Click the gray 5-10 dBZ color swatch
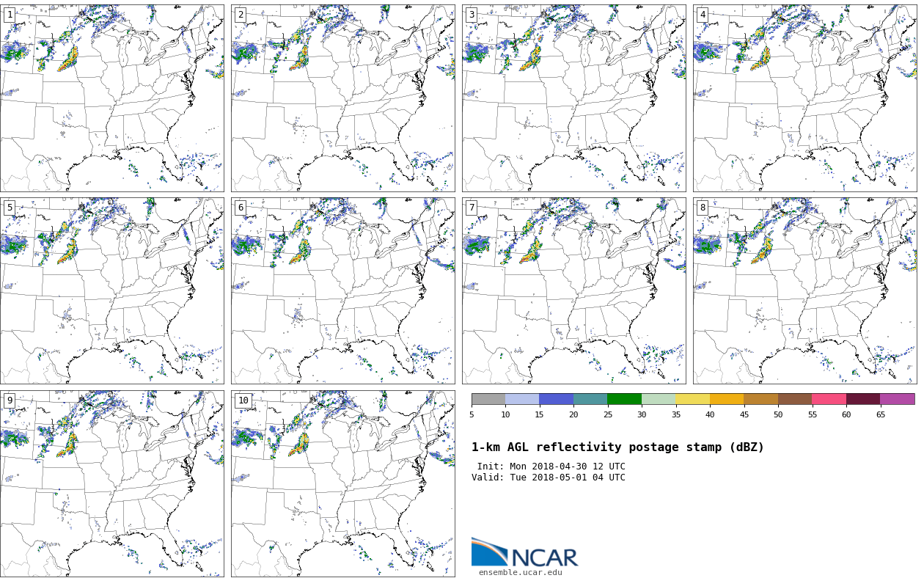This screenshot has height=578, width=924. point(488,400)
